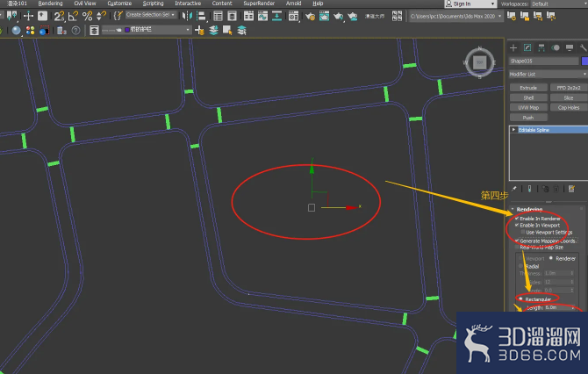Click the Help question mark icon
The width and height of the screenshot is (588, 374).
pos(75,31)
